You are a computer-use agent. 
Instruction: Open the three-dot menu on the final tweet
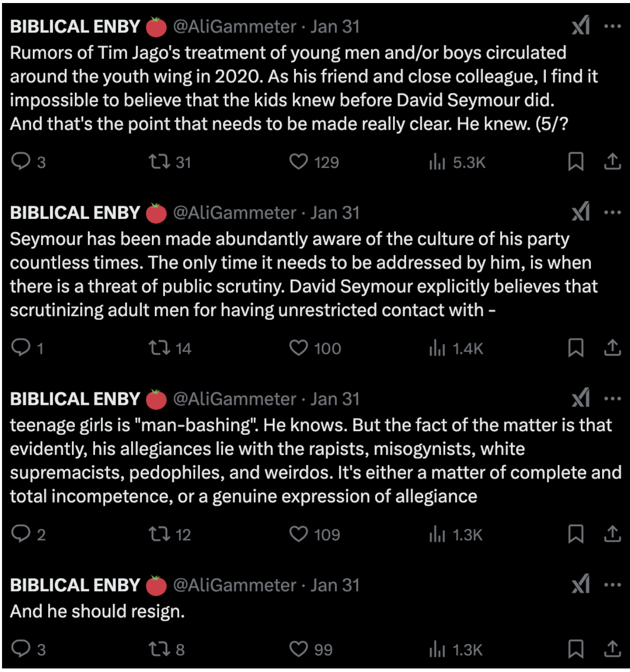(x=613, y=584)
